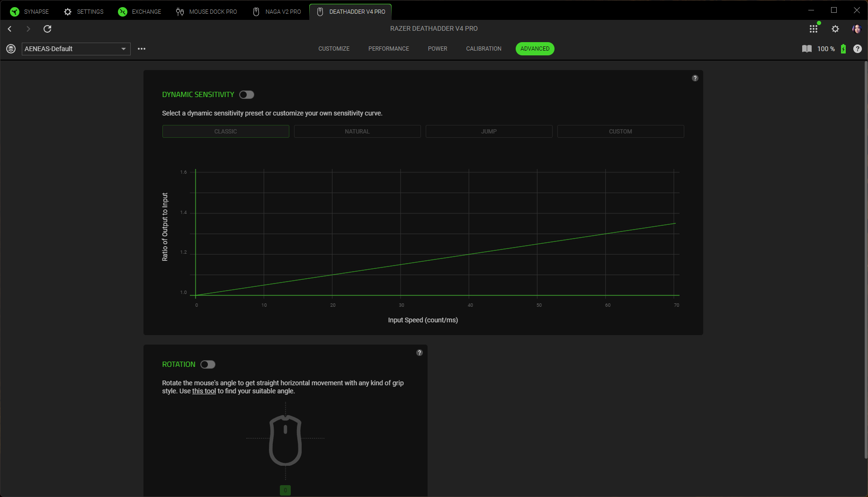Expand the AENEAS-Default profile dropdown
This screenshot has height=497, width=868.
coord(76,49)
